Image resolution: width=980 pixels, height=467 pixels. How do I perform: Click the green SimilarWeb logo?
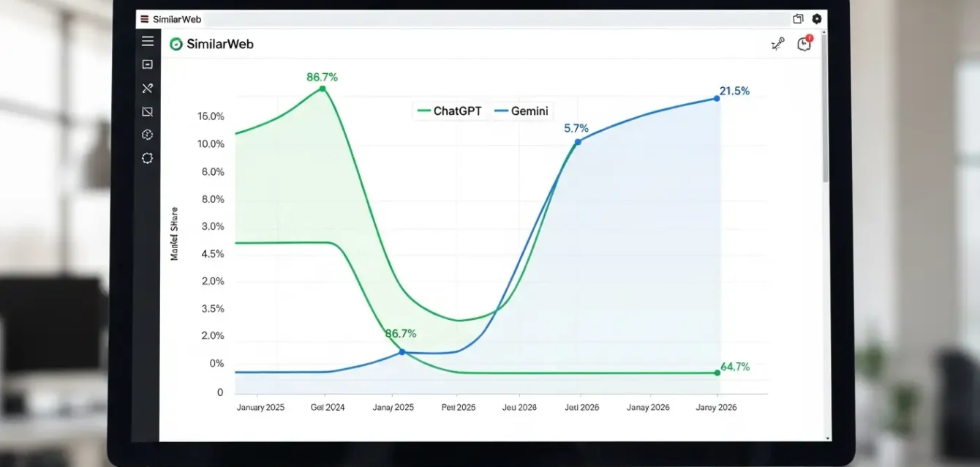pos(176,44)
